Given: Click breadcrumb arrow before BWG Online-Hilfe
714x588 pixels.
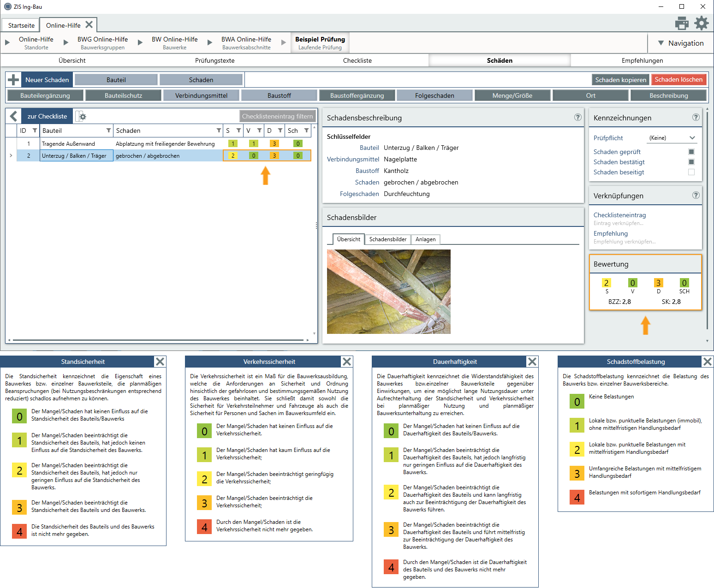Looking at the screenshot, I should tap(66, 42).
